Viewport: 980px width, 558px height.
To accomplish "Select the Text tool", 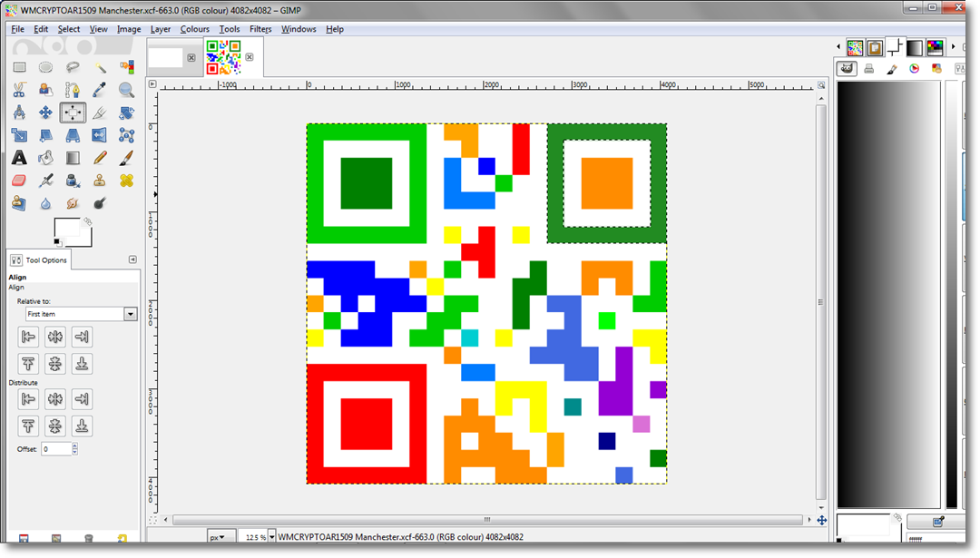I will click(19, 158).
